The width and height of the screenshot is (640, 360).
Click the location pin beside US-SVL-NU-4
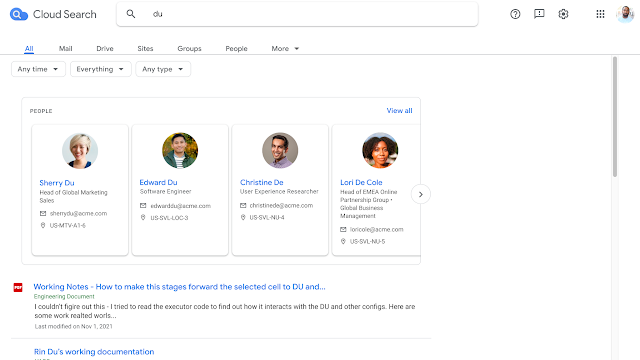(243, 217)
